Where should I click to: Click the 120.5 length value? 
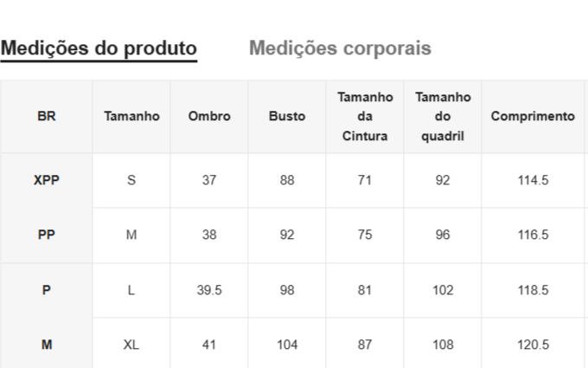tap(533, 345)
